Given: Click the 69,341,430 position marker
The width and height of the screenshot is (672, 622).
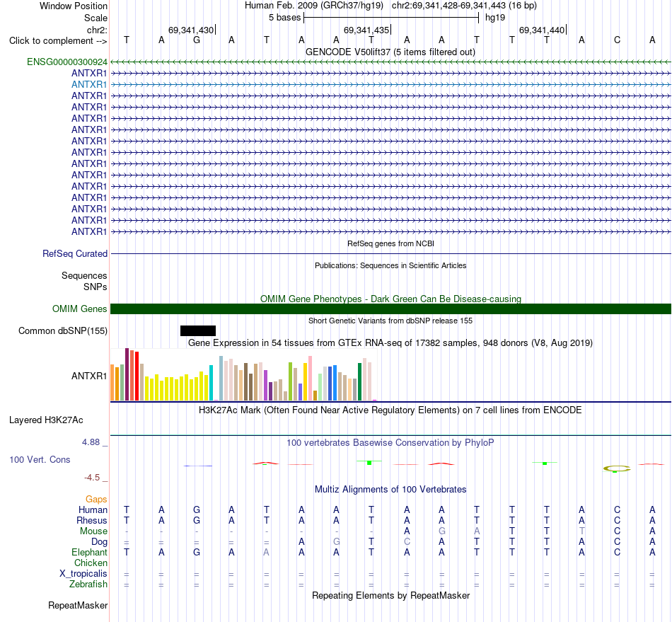Looking at the screenshot, I should 192,30.
